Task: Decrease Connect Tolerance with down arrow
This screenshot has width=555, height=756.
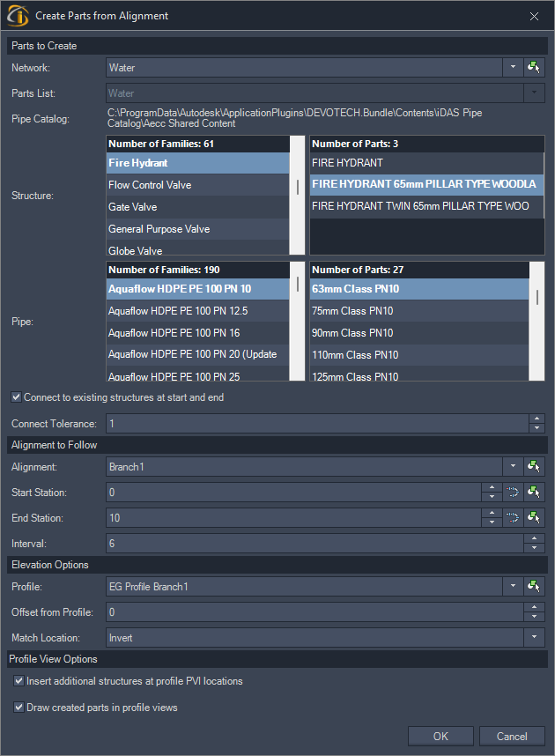Action: [x=537, y=428]
